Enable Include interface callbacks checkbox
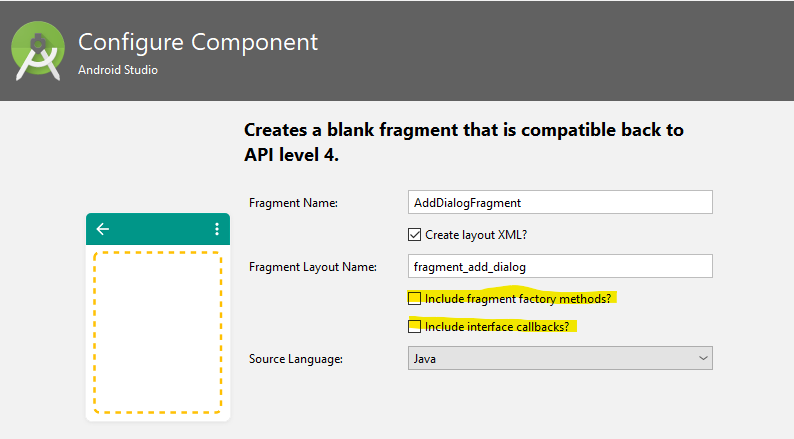The height and width of the screenshot is (439, 794). coord(414,326)
